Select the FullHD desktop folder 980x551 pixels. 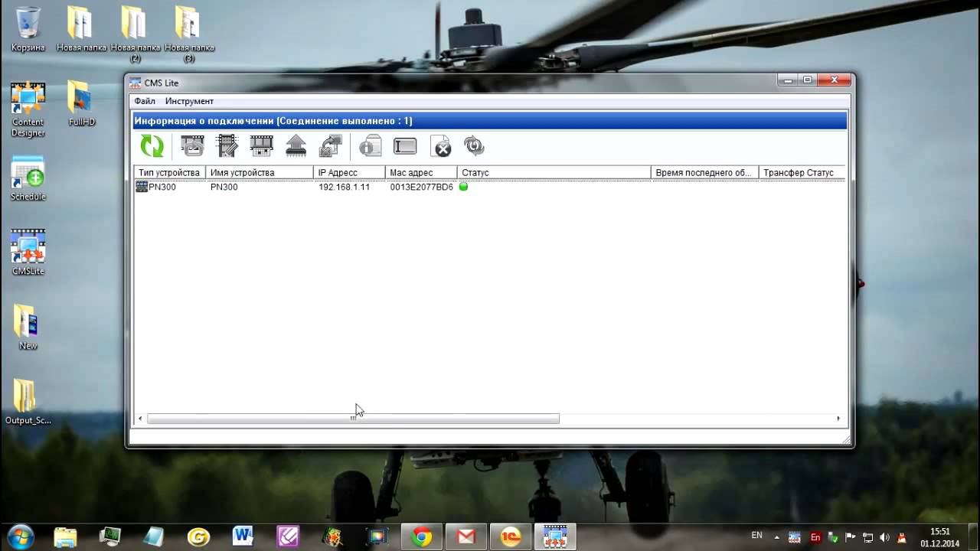coord(81,103)
